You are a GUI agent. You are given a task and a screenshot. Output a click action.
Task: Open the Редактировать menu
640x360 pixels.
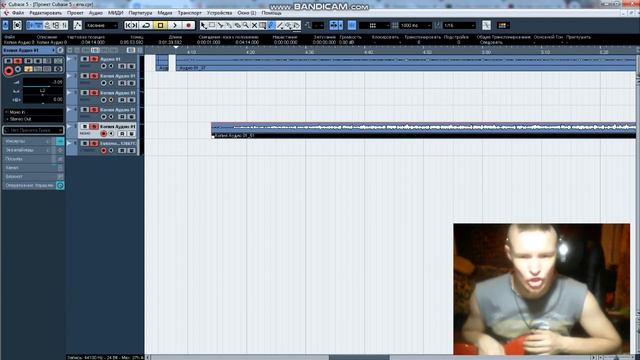coord(45,13)
